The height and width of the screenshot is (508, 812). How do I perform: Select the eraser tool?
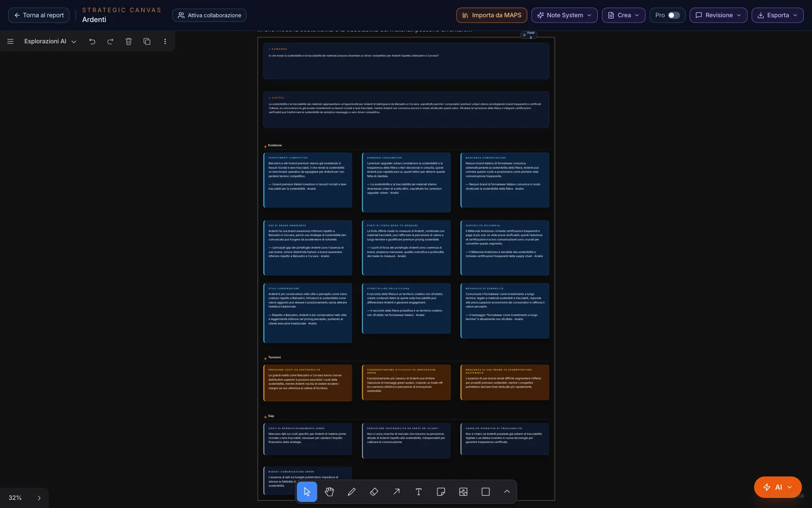coord(374,492)
